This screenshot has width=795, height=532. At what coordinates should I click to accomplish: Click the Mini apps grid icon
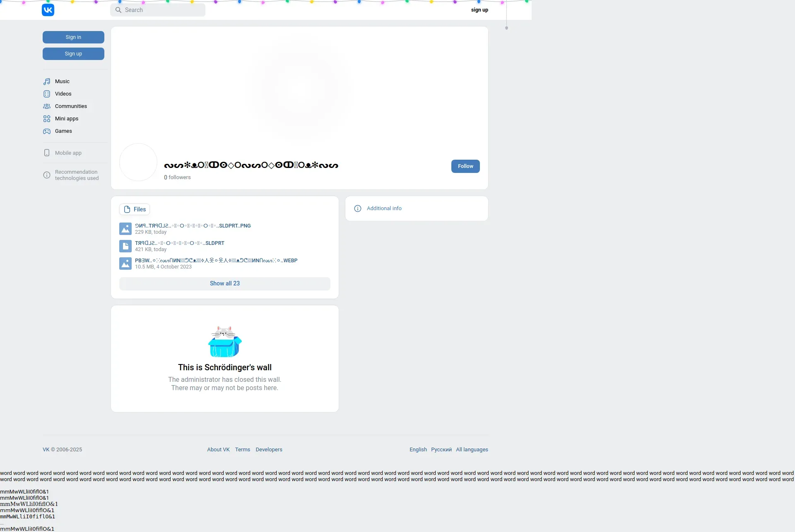pos(47,119)
